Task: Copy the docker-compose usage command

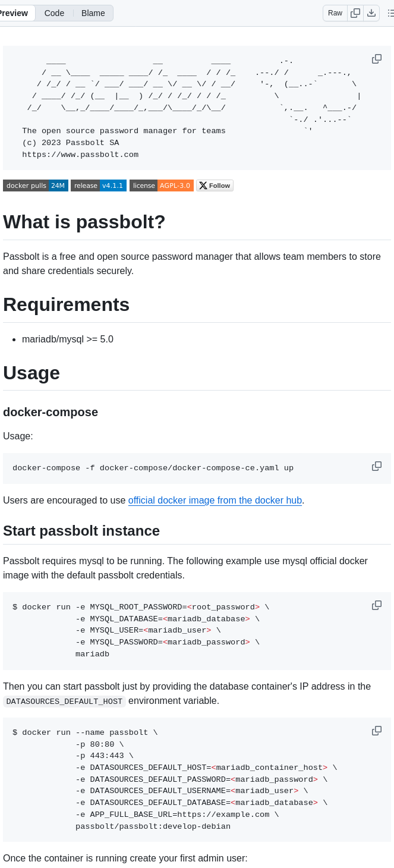Action: click(377, 466)
